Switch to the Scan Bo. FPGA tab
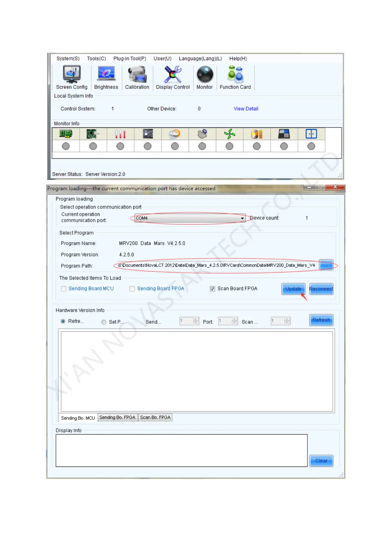 pos(155,417)
